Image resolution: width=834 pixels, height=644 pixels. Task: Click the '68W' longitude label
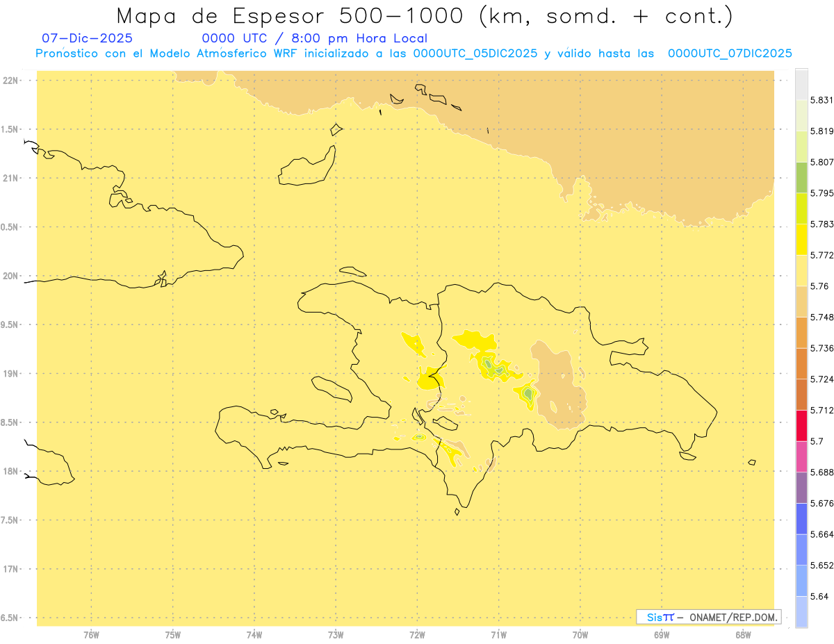pos(743,634)
